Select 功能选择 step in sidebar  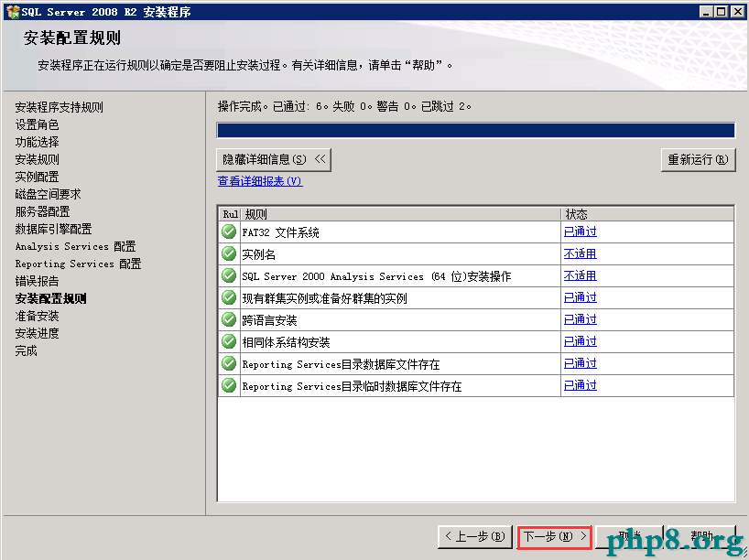click(38, 142)
